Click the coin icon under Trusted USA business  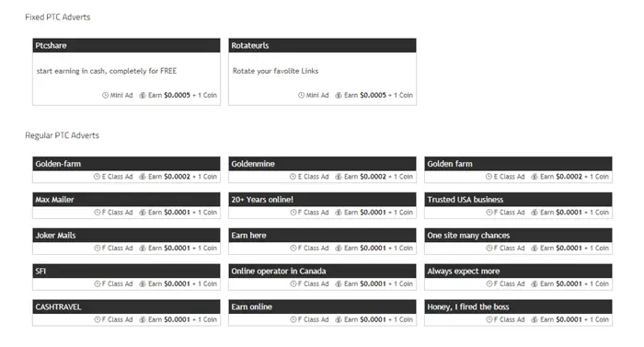pos(535,212)
